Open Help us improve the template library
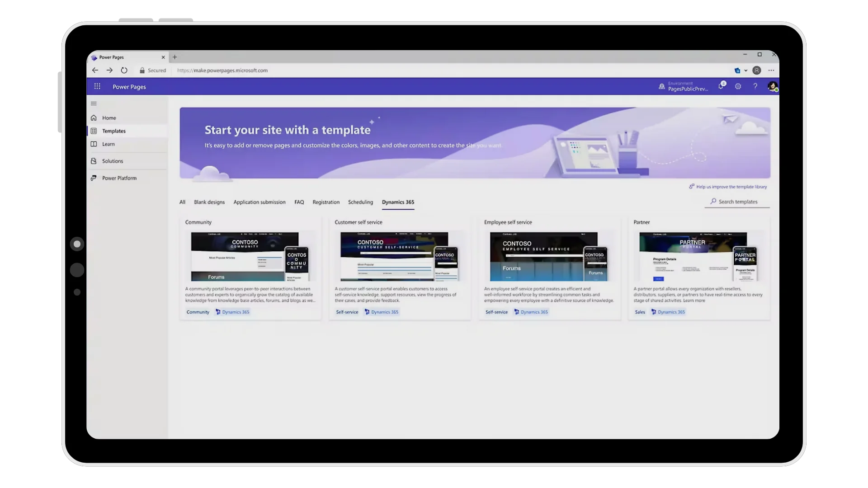868x488 pixels. click(728, 187)
